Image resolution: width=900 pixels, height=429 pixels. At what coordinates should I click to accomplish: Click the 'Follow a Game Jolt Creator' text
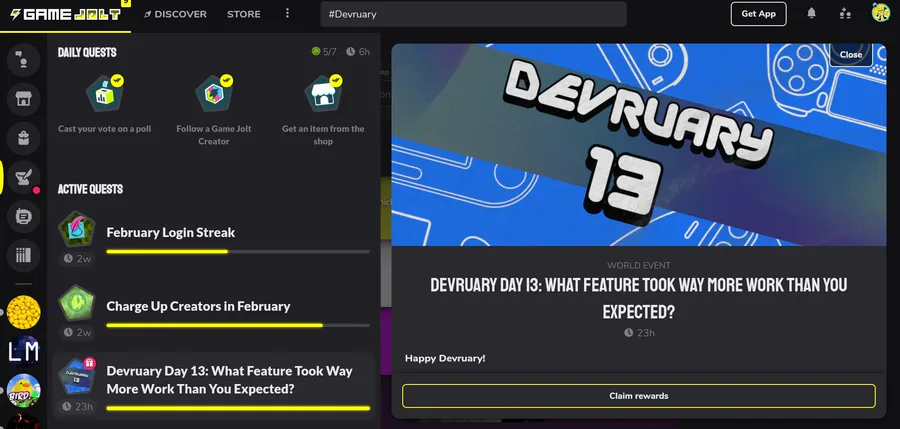[214, 135]
